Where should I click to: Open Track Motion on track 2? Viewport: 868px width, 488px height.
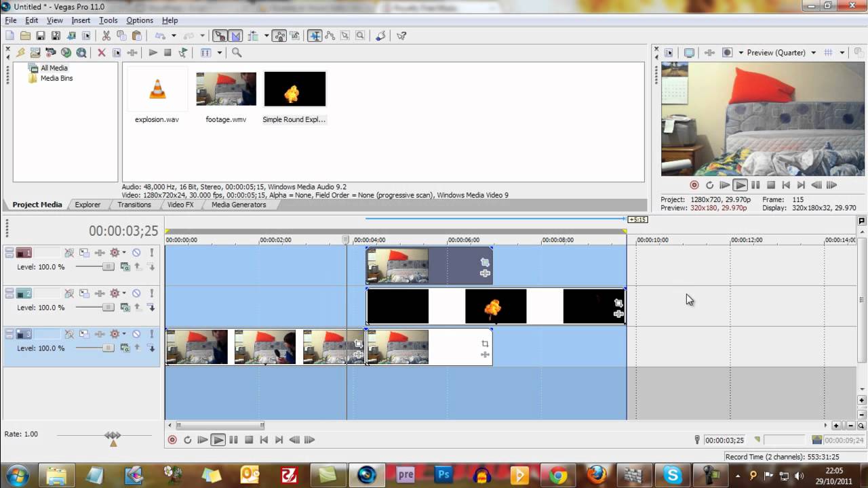tap(84, 293)
